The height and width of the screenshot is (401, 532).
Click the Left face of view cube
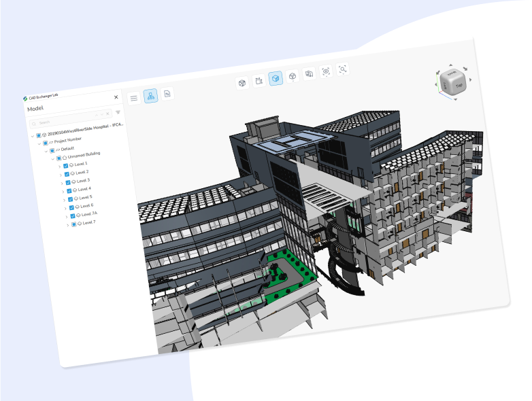pyautogui.click(x=445, y=87)
